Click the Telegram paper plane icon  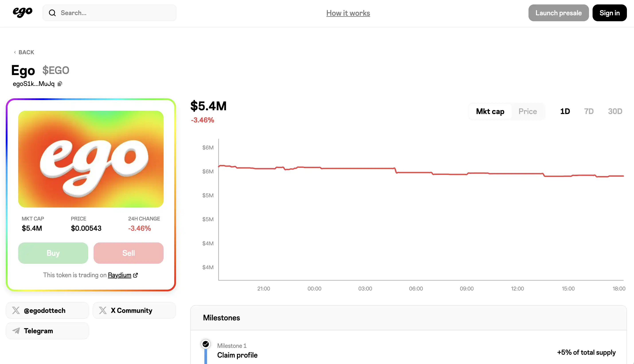pos(16,331)
